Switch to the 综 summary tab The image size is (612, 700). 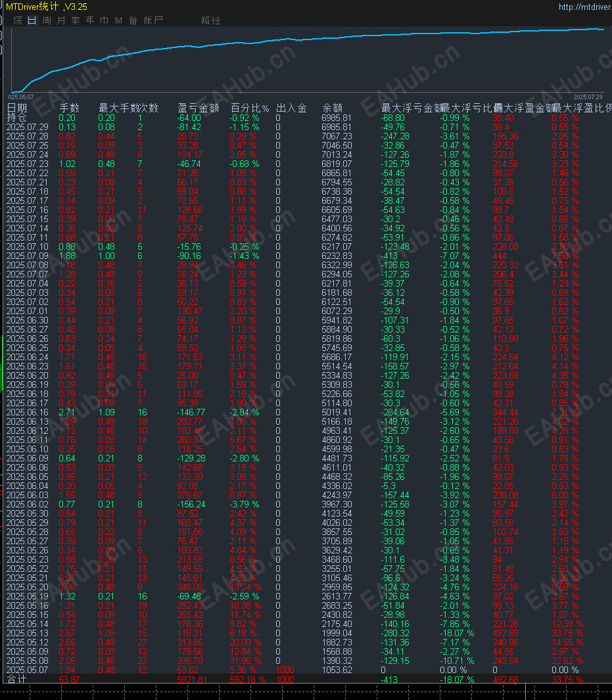click(x=18, y=20)
